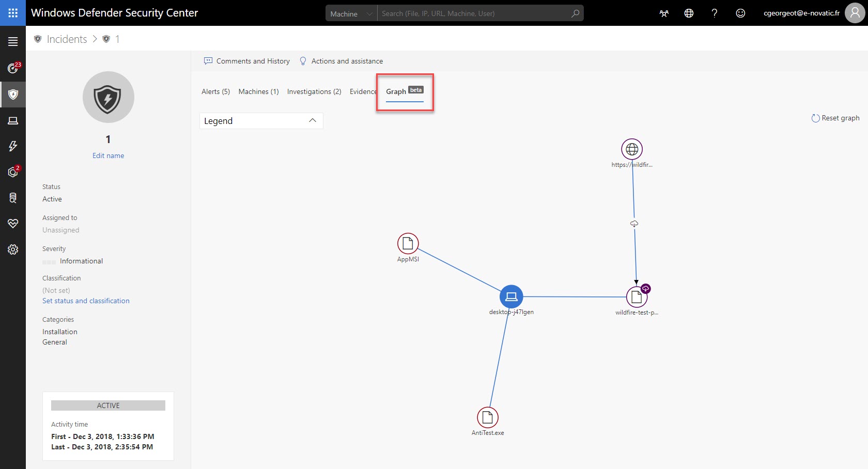Select the AntiTest.exe file node
Screen dimensions: 868x469
(488, 417)
